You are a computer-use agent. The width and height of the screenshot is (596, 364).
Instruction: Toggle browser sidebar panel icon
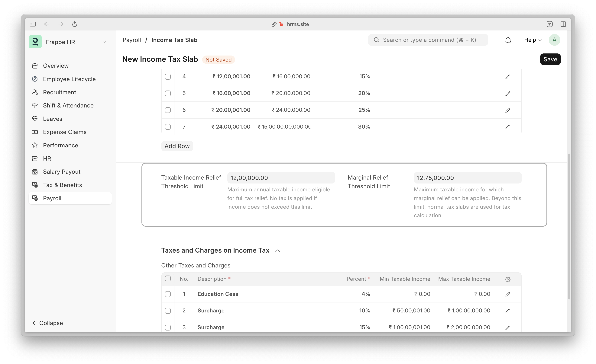point(33,24)
